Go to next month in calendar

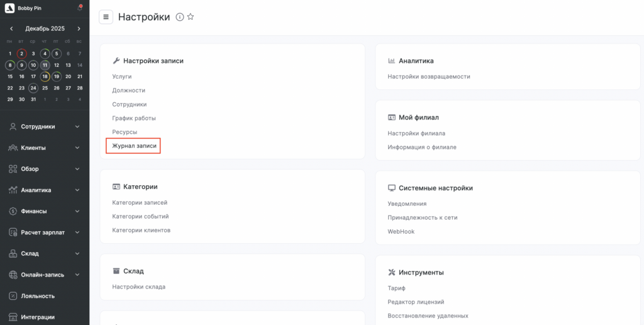(79, 28)
